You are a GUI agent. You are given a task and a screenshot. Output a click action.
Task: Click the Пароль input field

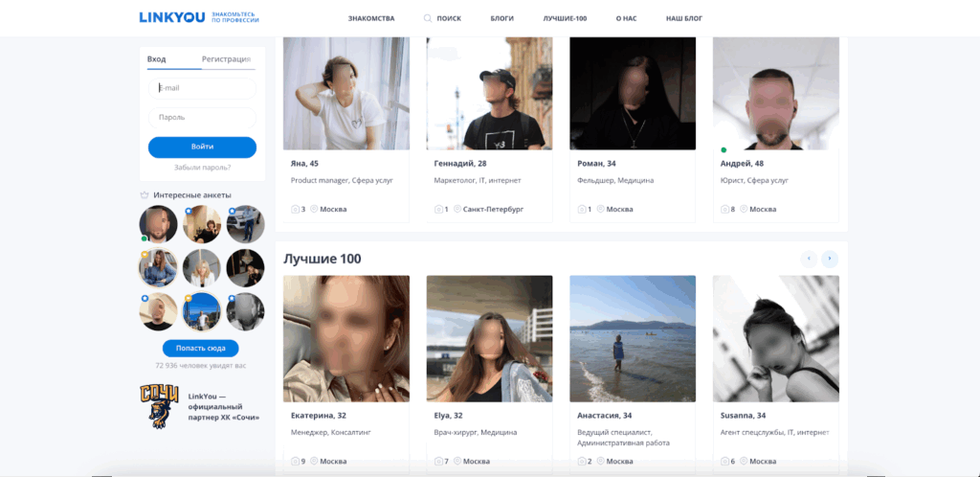pos(202,118)
